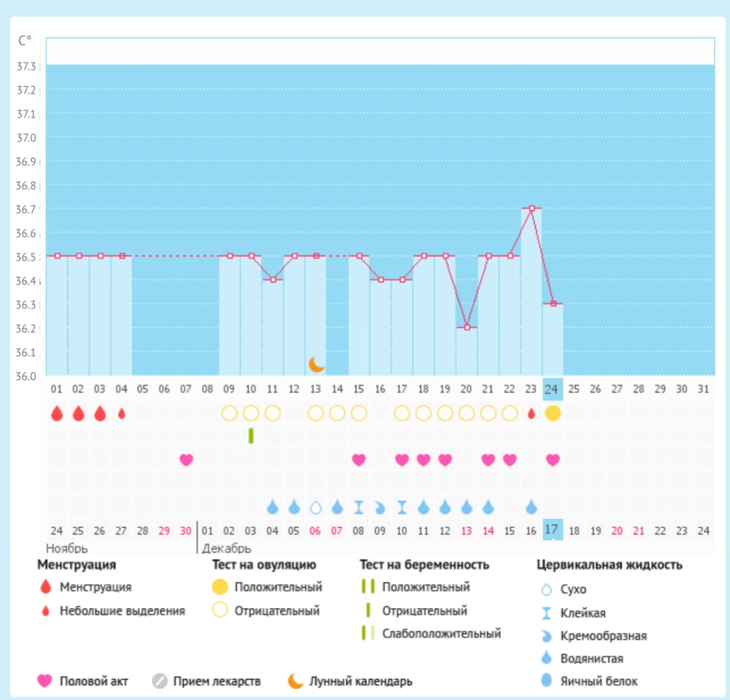The width and height of the screenshot is (730, 700).
Task: Click the crescent moon icon on day 13
Action: click(316, 364)
